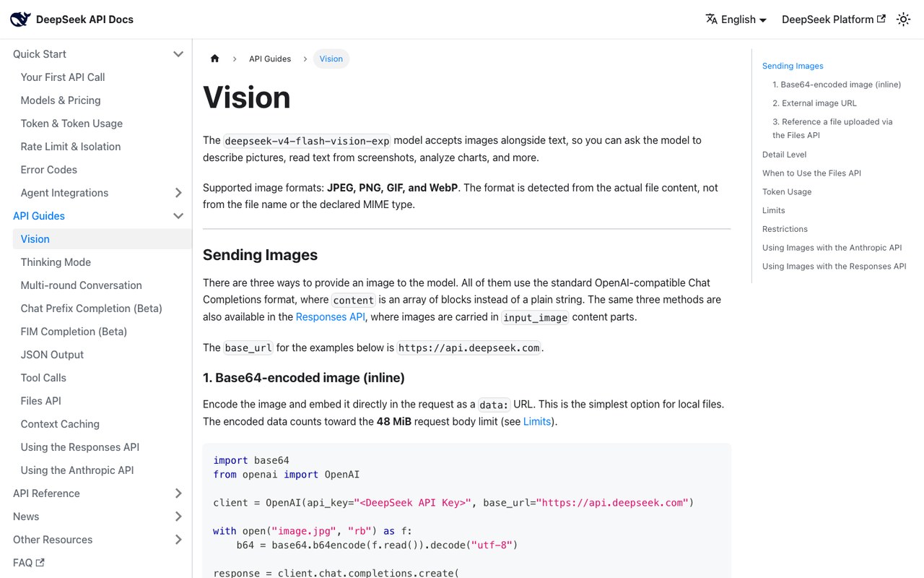Open Your First API Call page
Image resolution: width=924 pixels, height=578 pixels.
coord(63,77)
